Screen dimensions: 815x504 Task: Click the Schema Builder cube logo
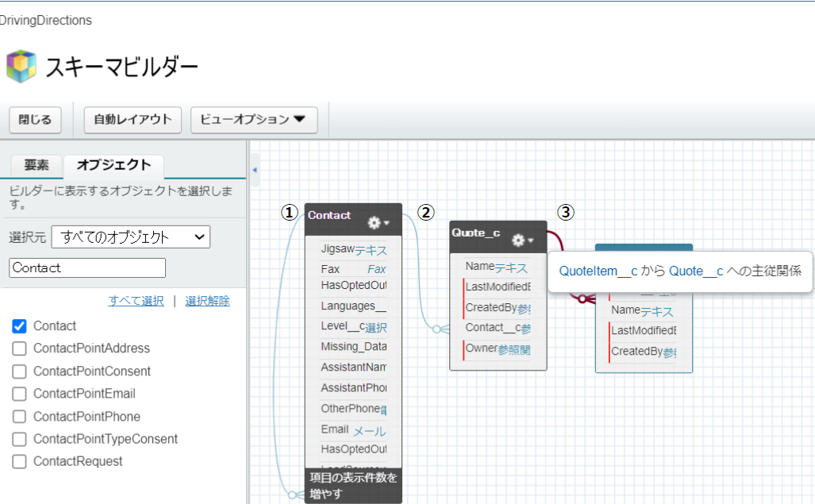[21, 67]
